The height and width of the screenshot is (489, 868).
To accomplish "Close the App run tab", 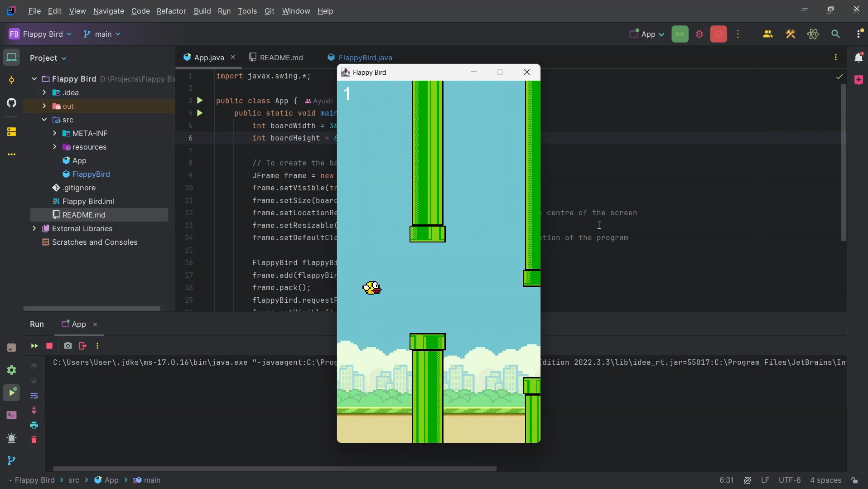I will point(95,325).
